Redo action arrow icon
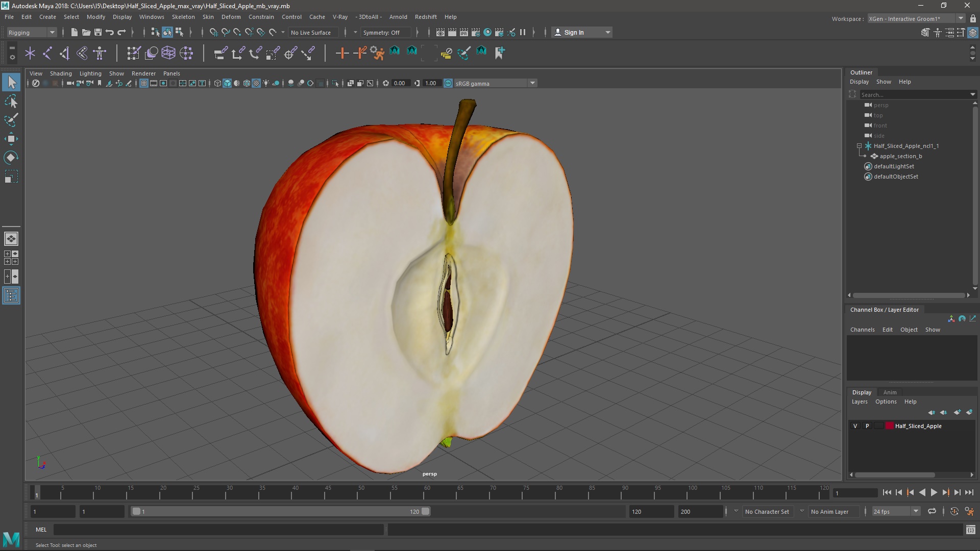Image resolution: width=980 pixels, height=551 pixels. point(121,32)
